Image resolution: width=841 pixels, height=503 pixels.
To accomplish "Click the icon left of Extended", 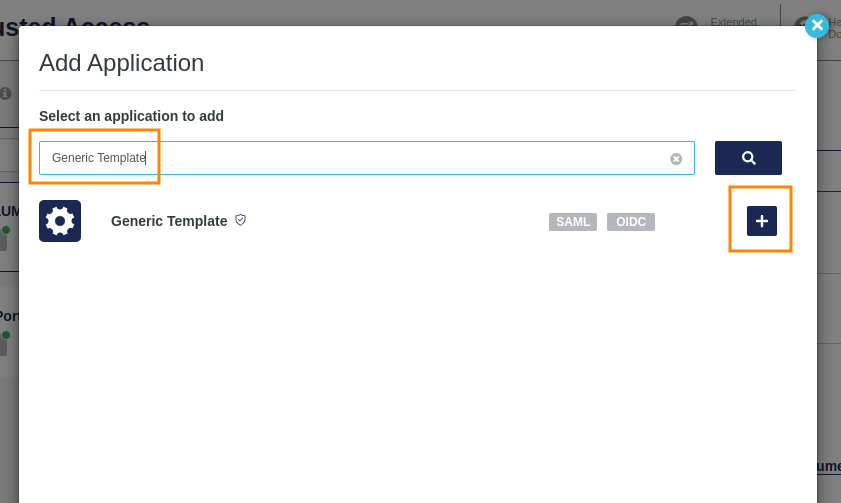I will (x=685, y=22).
